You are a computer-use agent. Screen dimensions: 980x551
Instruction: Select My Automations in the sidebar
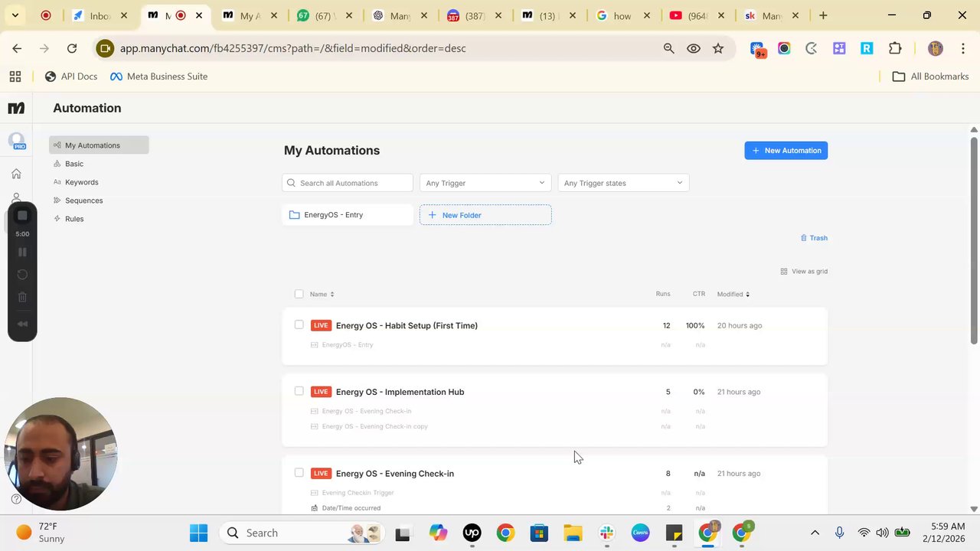point(99,145)
